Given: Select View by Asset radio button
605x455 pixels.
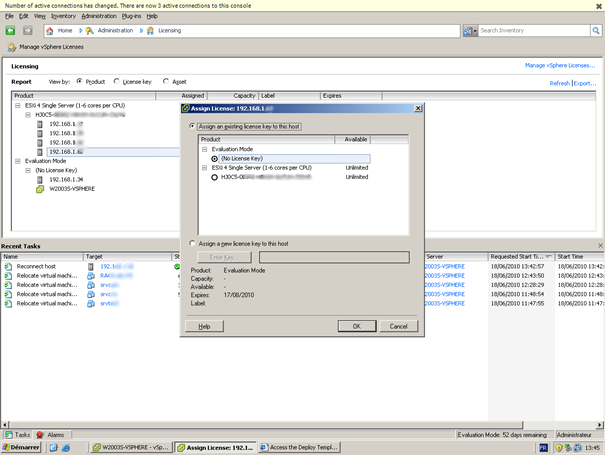Looking at the screenshot, I should point(166,81).
